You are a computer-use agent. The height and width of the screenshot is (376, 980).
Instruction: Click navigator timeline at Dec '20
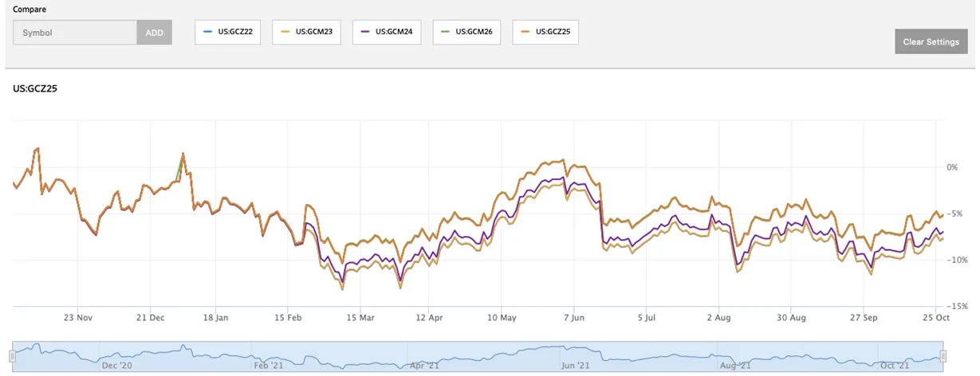click(x=117, y=366)
